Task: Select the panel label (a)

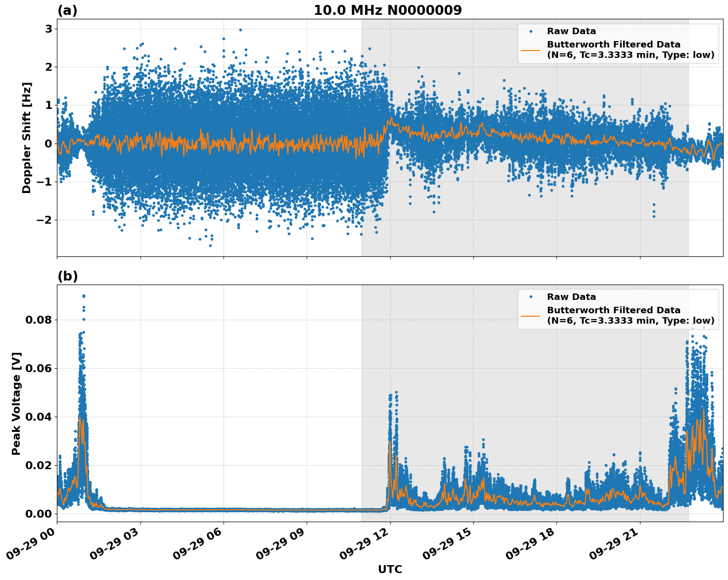Action: 68,9
